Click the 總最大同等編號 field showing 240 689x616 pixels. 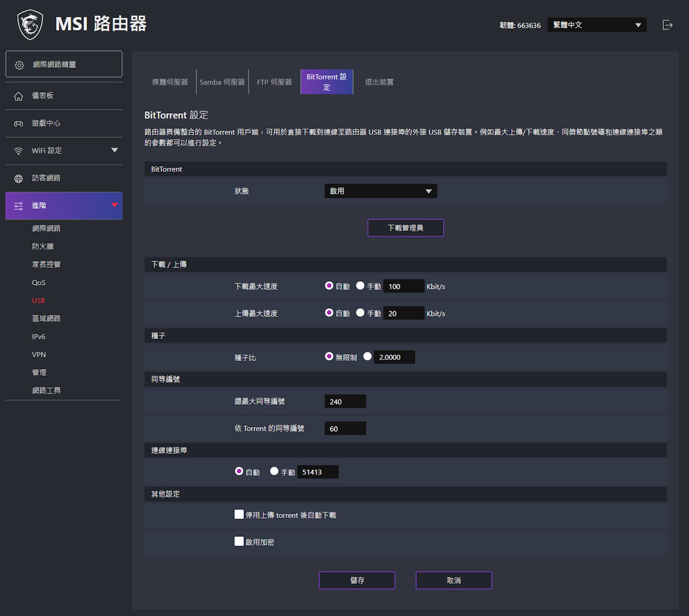pos(345,402)
